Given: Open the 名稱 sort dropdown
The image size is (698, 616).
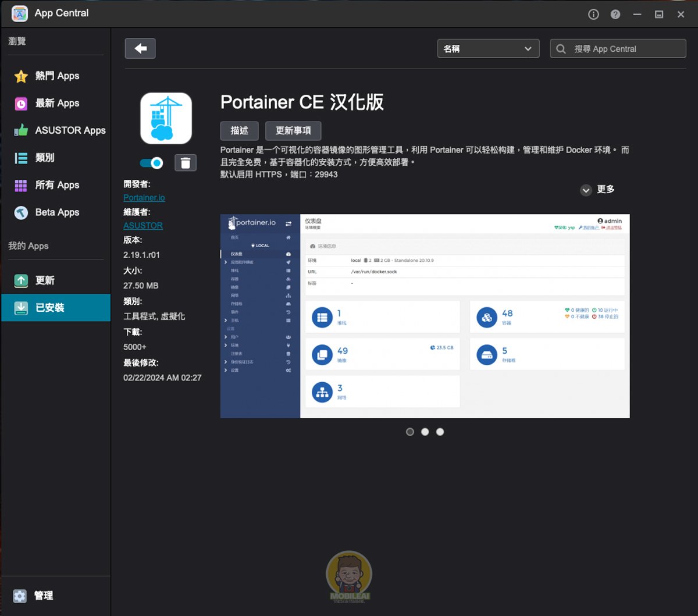Looking at the screenshot, I should click(x=488, y=49).
